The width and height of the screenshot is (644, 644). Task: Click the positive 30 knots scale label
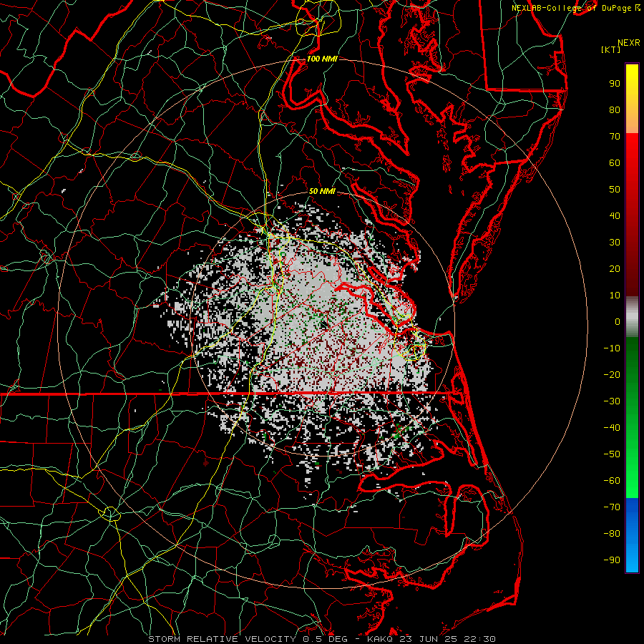pyautogui.click(x=615, y=243)
